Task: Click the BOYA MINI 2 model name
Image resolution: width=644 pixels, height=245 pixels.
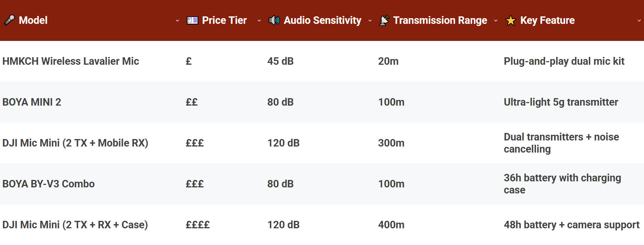Action: click(x=32, y=102)
